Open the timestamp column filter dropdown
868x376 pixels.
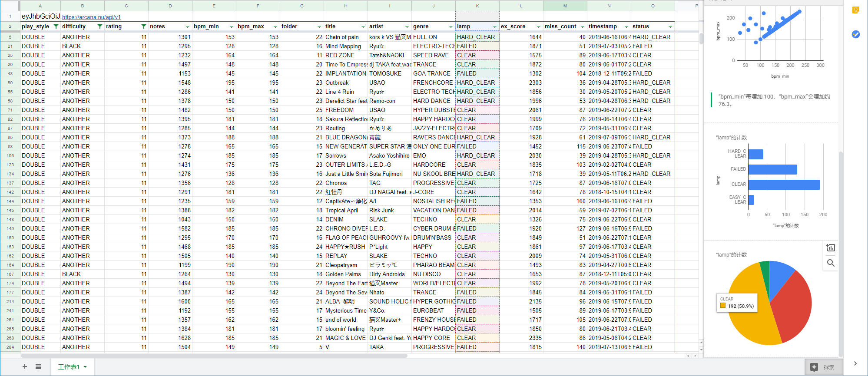click(626, 26)
